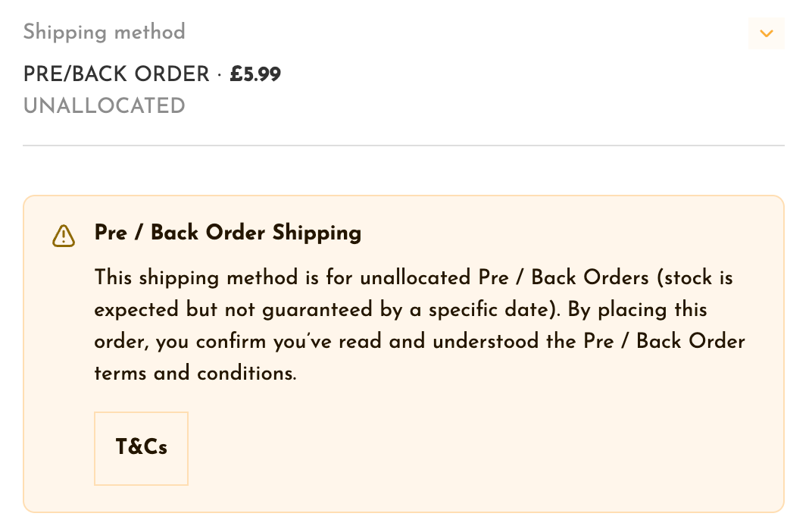This screenshot has height=529, width=812.
Task: Click 'specific date).' in the notice
Action: pos(495,309)
